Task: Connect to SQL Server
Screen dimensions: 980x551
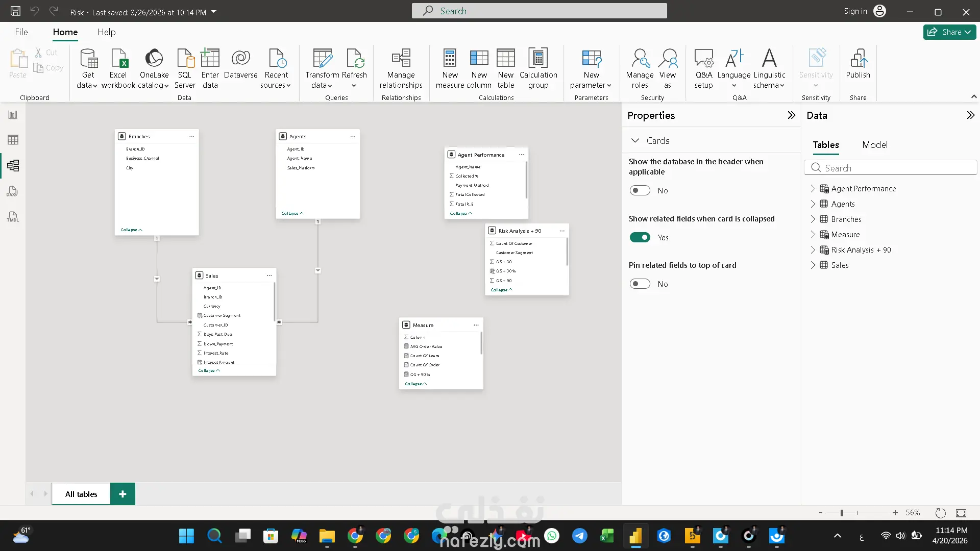Action: 185,69
